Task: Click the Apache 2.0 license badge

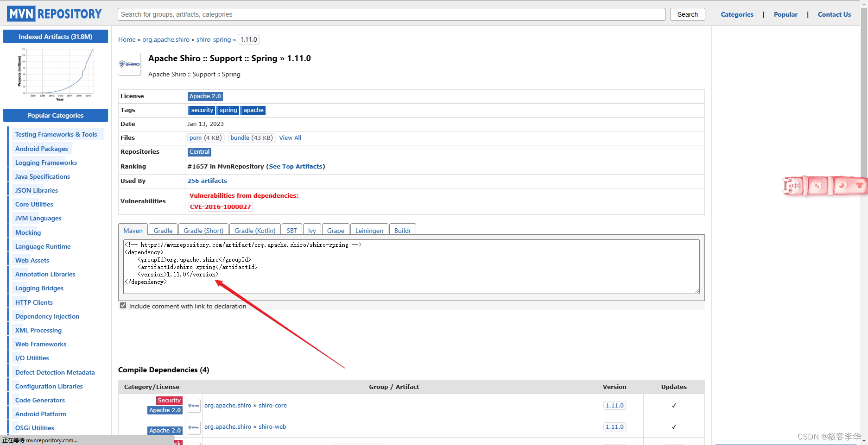Action: pos(205,96)
